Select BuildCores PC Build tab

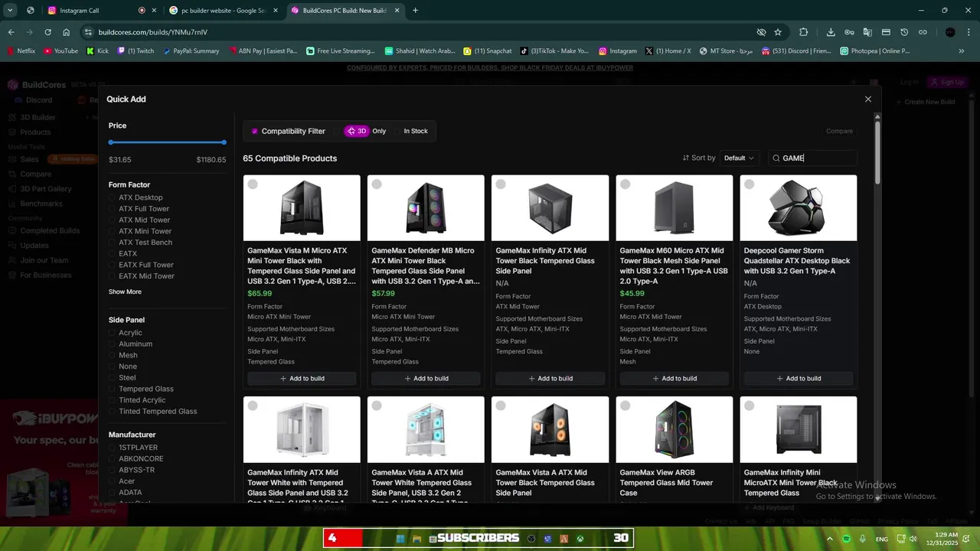[x=345, y=10]
